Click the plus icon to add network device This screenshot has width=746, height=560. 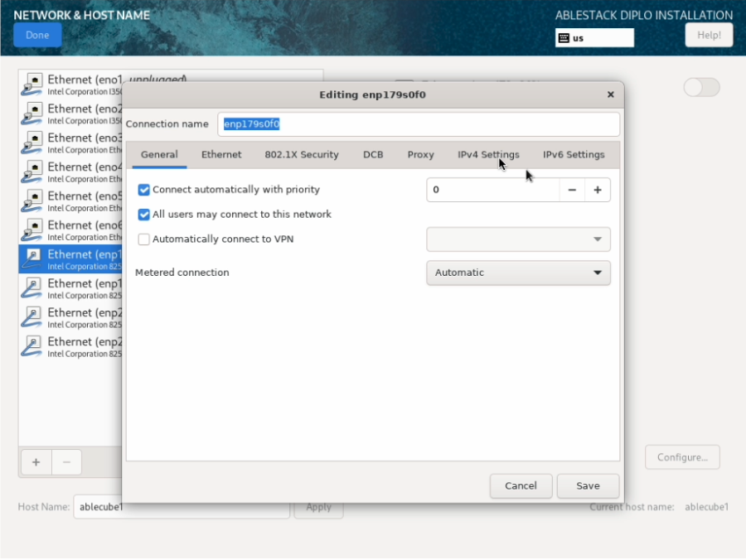click(x=36, y=462)
